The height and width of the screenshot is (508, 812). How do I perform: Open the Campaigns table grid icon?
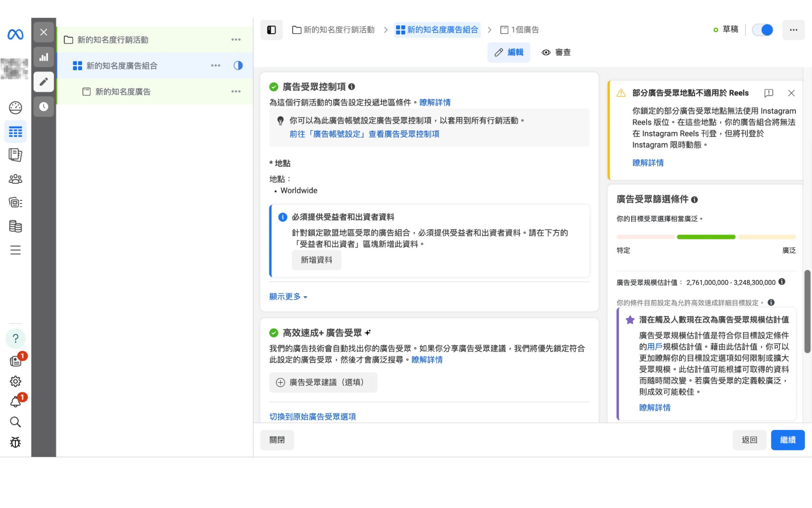(15, 132)
